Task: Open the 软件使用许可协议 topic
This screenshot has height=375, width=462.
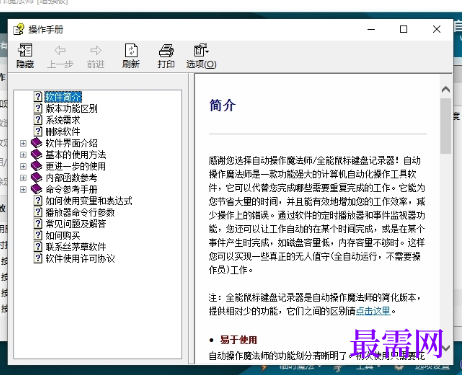Action: (80, 259)
